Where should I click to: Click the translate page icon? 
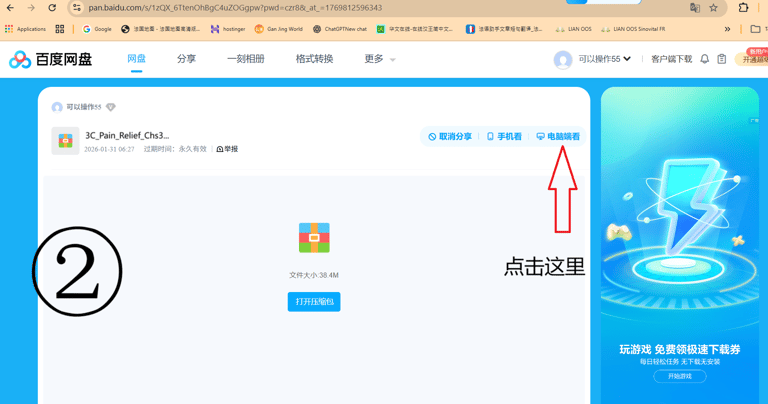[x=695, y=8]
